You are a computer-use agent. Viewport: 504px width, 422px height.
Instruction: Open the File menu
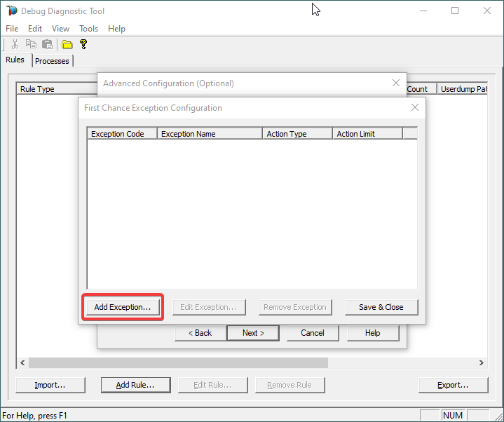click(12, 29)
